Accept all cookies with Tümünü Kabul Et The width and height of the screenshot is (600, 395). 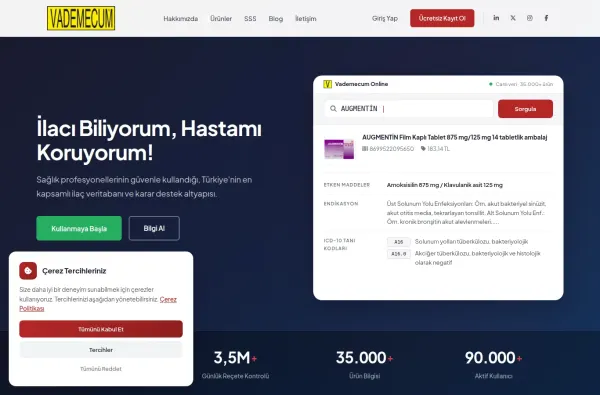click(101, 329)
